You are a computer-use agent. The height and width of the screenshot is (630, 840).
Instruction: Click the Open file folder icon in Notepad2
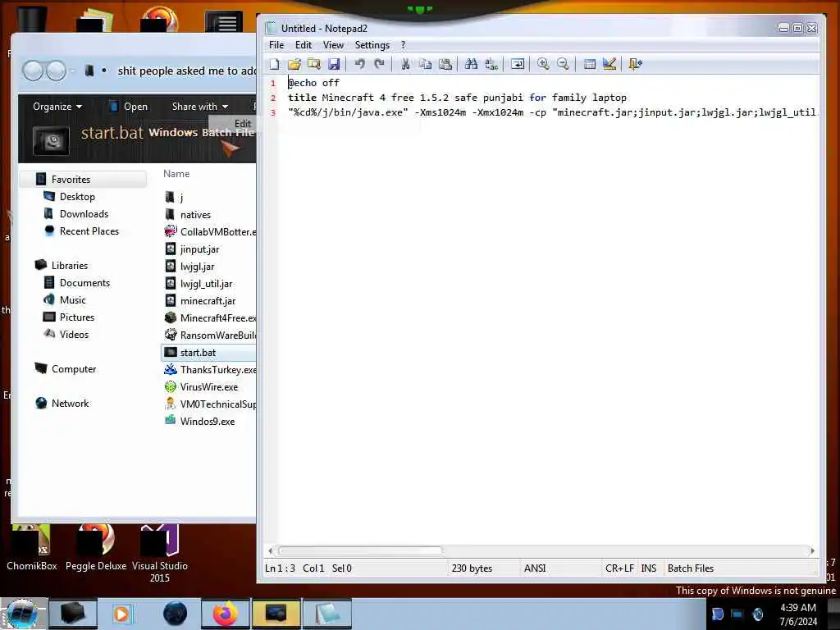pos(294,64)
